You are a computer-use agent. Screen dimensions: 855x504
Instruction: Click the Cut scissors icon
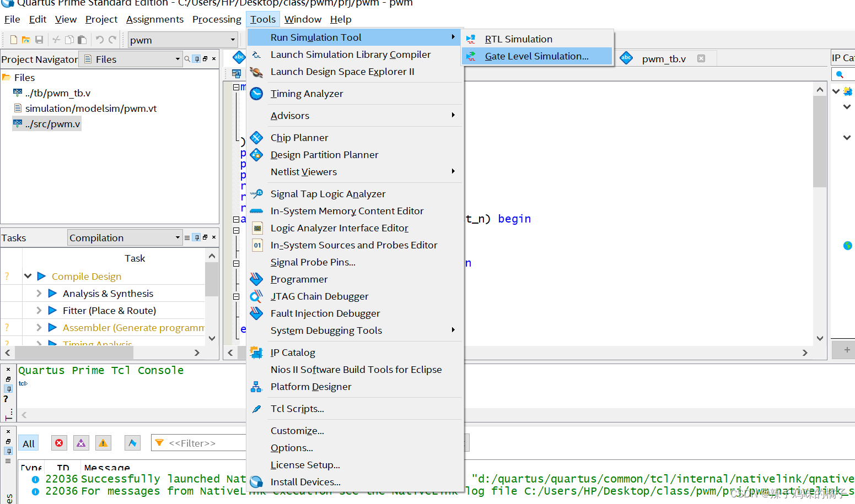56,40
